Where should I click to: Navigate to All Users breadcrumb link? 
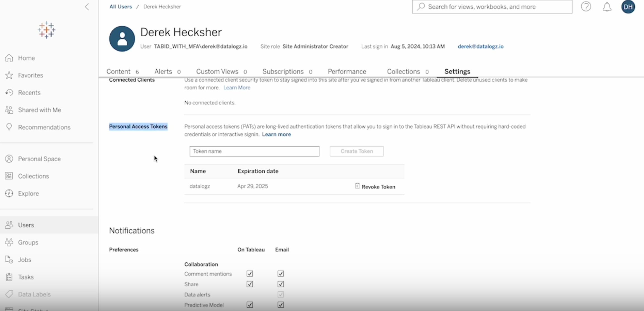point(120,7)
